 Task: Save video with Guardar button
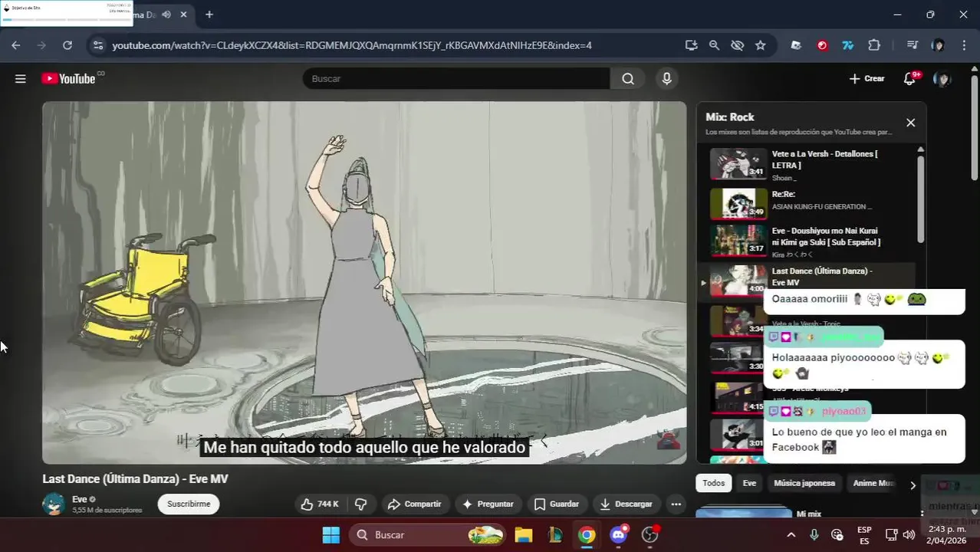tap(556, 504)
